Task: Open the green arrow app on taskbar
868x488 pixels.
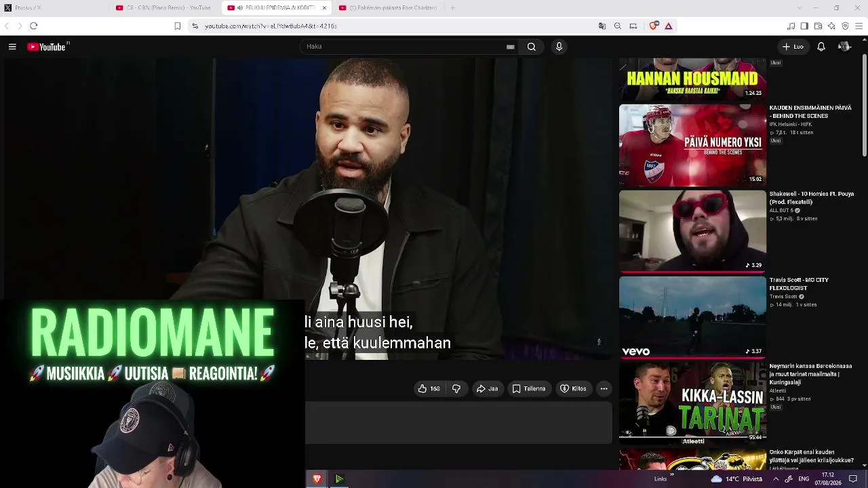Action: point(339,479)
